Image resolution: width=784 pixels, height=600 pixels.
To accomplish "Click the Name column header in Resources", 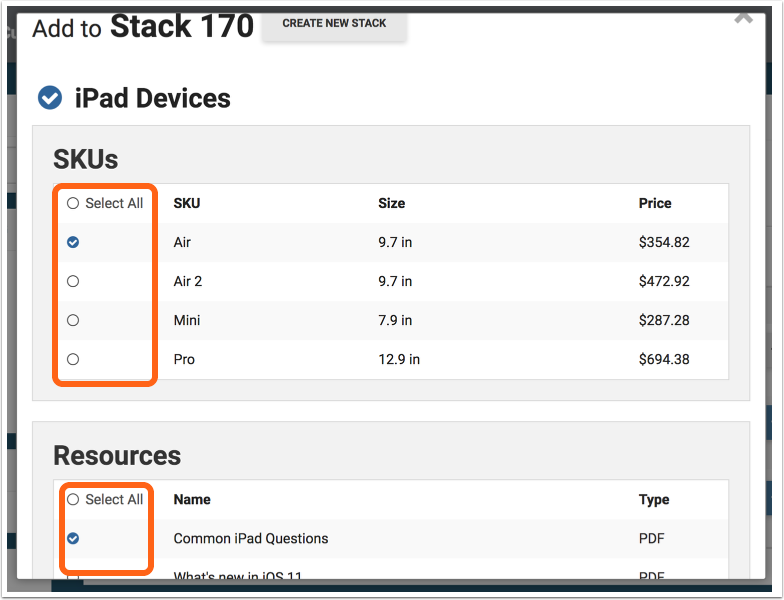I will (x=192, y=499).
